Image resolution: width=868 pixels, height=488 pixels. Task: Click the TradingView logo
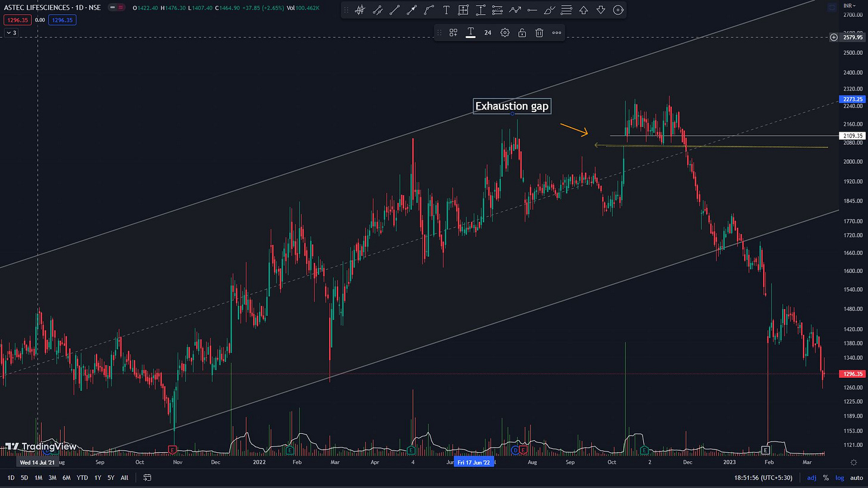coord(41,446)
